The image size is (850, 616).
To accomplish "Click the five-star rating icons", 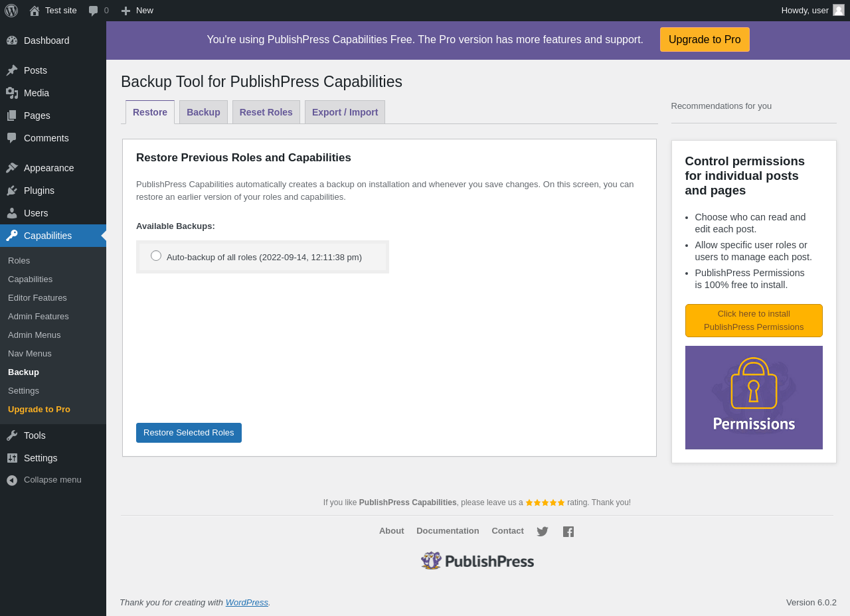I will 545,503.
